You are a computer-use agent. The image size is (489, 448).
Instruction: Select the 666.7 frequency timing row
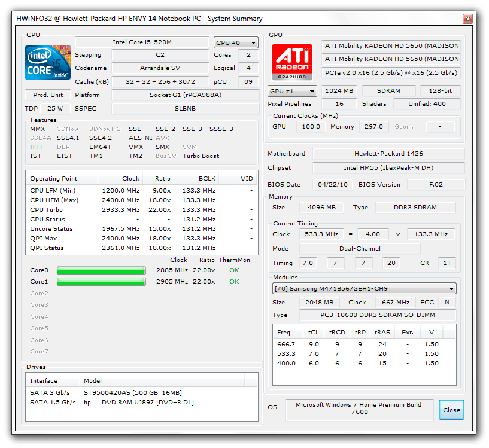(364, 344)
